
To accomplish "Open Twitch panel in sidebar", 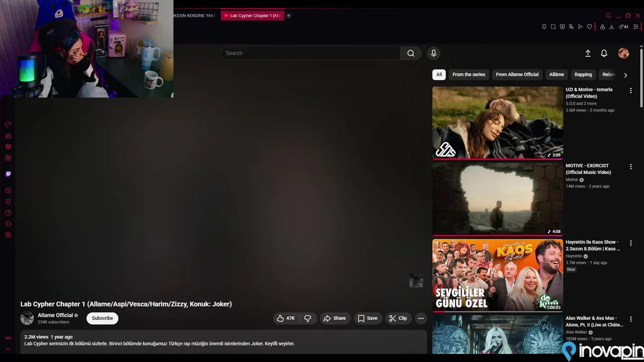I will click(x=8, y=174).
